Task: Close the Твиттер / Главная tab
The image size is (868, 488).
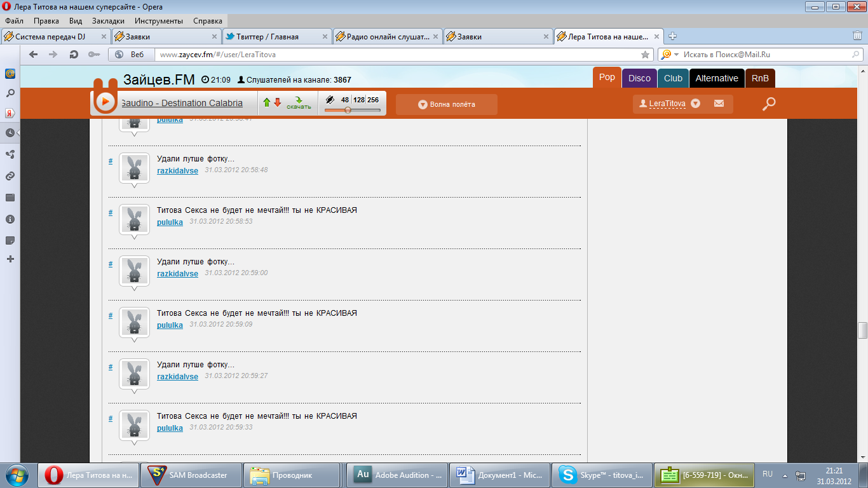Action: 325,36
